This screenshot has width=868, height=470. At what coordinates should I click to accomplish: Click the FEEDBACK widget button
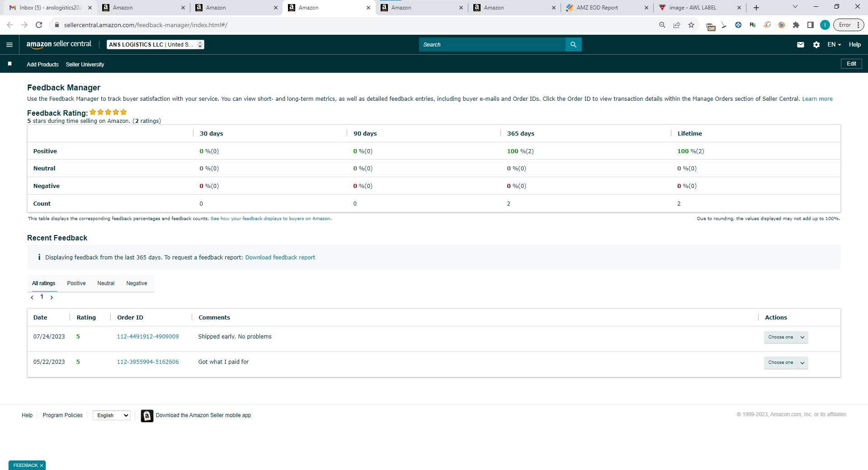(x=25, y=465)
